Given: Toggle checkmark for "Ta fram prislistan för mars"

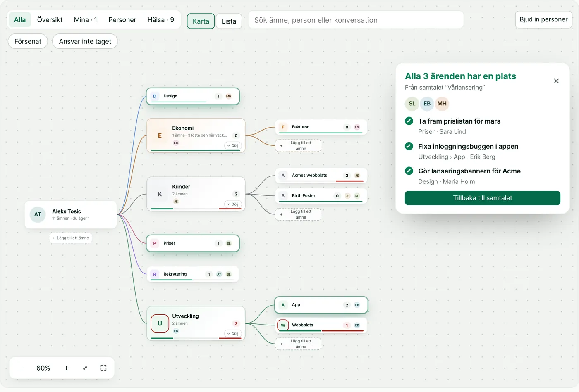Looking at the screenshot, I should coord(409,121).
